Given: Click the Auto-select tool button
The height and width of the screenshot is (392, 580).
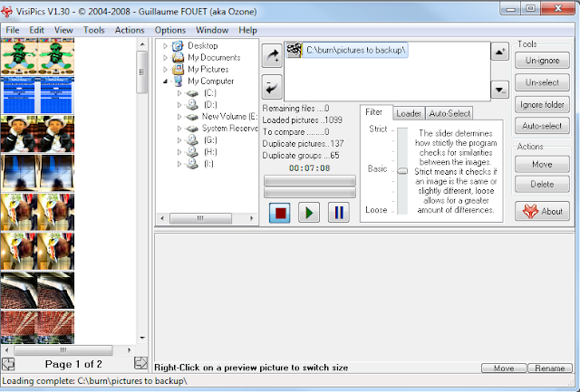Looking at the screenshot, I should point(542,127).
